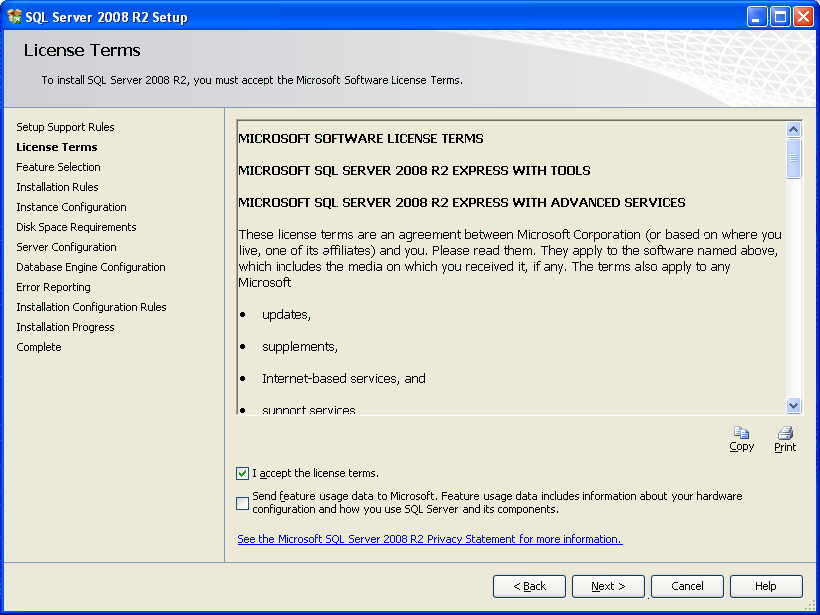Go to the Next setup step

[x=608, y=586]
